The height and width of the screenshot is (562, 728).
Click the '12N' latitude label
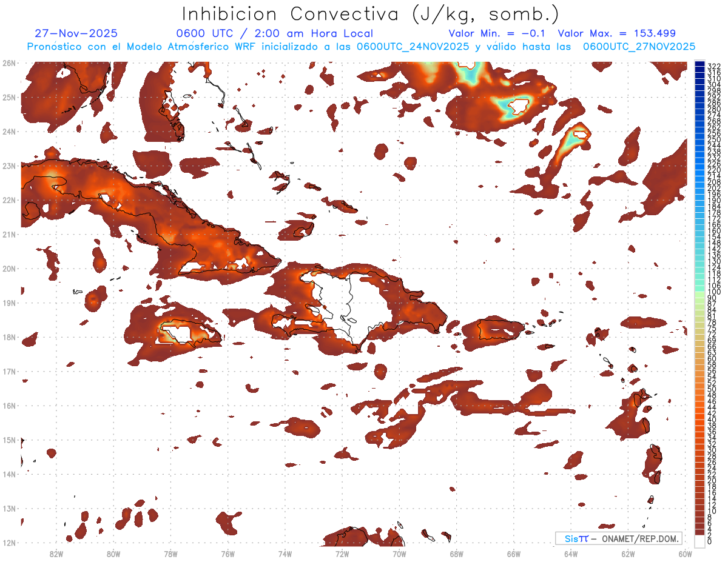8,543
